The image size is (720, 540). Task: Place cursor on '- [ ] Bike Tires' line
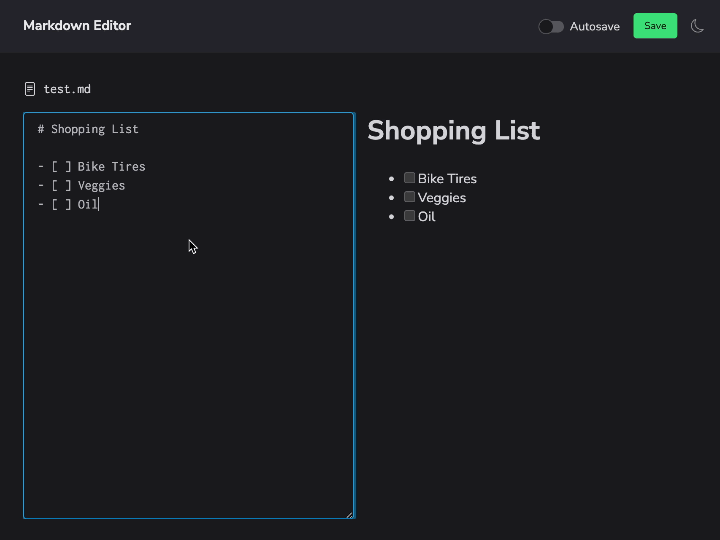(91, 167)
